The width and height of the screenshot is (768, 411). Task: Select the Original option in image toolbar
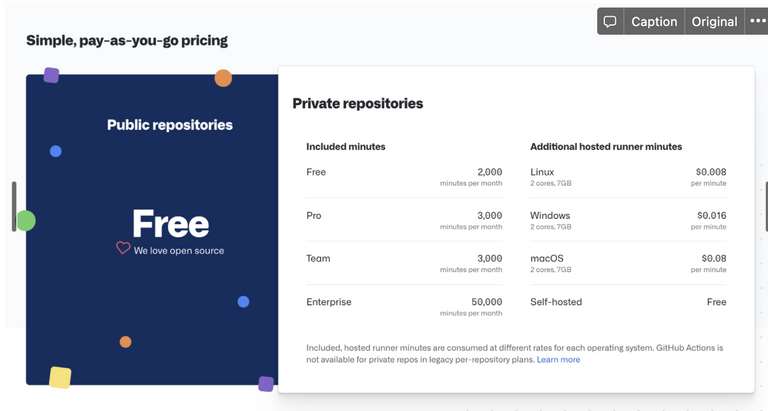coord(714,22)
